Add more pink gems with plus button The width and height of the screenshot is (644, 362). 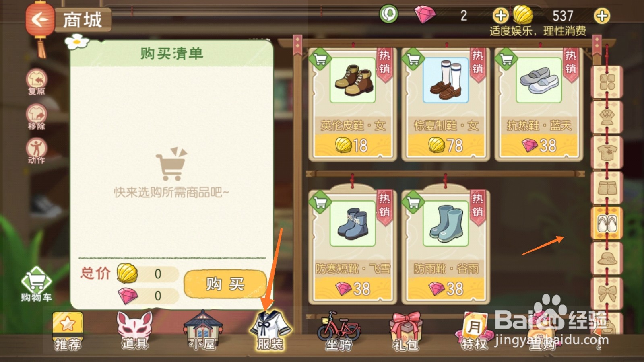(x=500, y=16)
